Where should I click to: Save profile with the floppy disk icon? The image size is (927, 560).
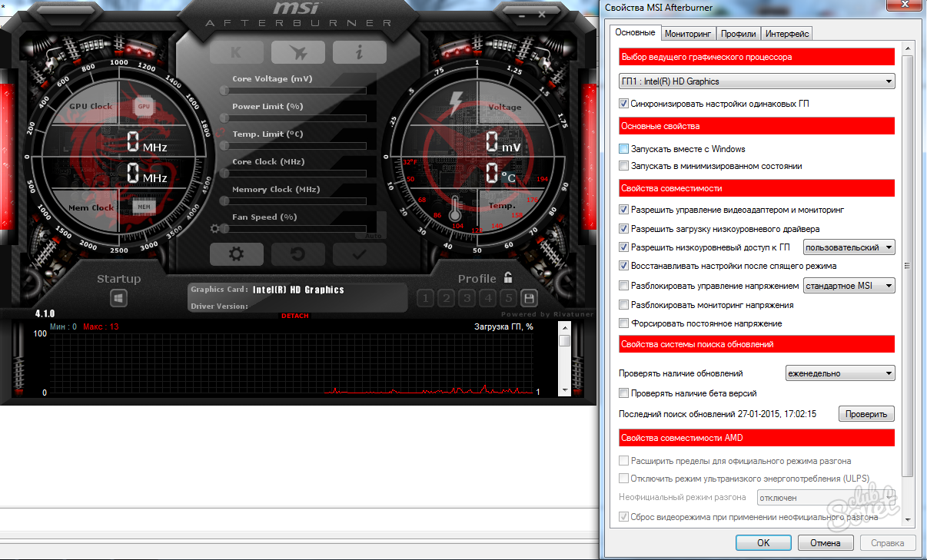528,298
